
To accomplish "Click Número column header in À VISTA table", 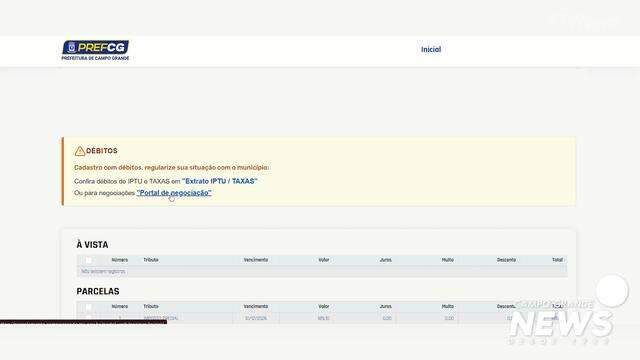I will (120, 260).
